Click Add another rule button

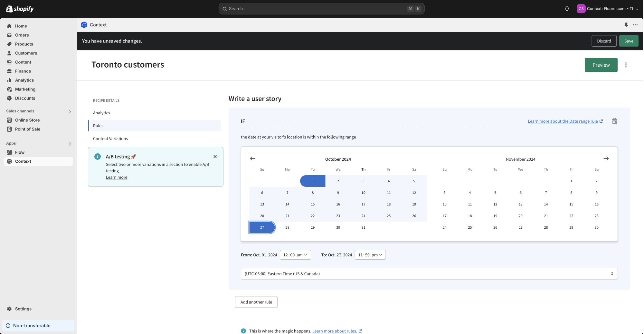pyautogui.click(x=256, y=302)
